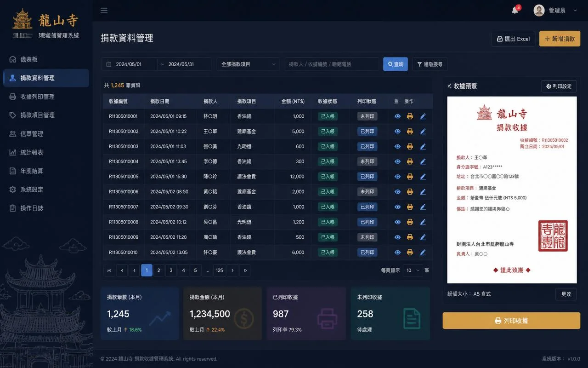Edit donation record R11305010006

point(423,192)
